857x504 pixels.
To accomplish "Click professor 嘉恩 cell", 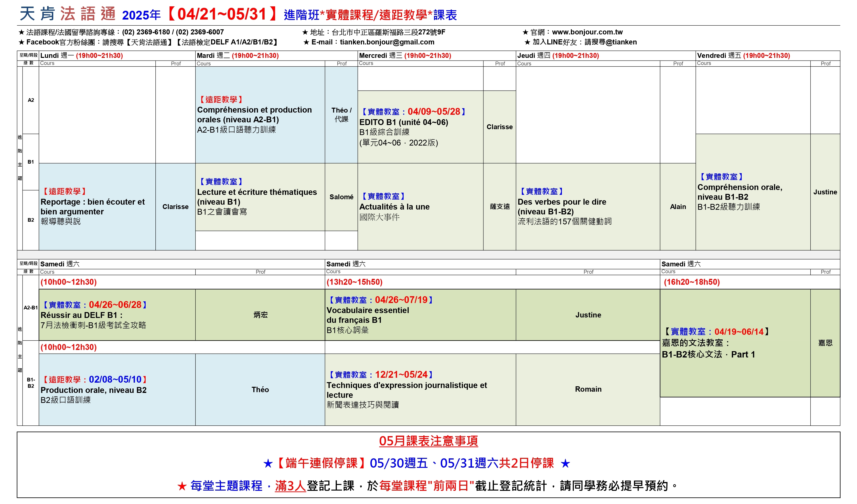I will 825,343.
